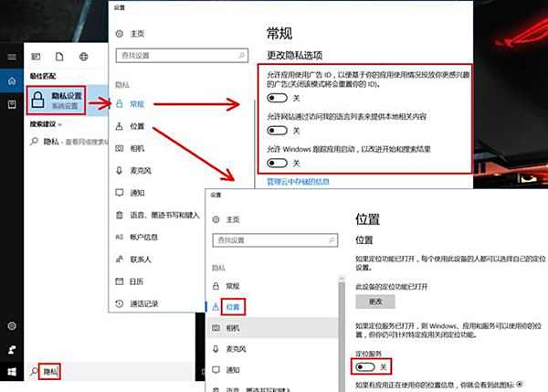The width and height of the screenshot is (548, 392).
Task: Click the 隐私 web search suggestion
Action: pyautogui.click(x=68, y=142)
